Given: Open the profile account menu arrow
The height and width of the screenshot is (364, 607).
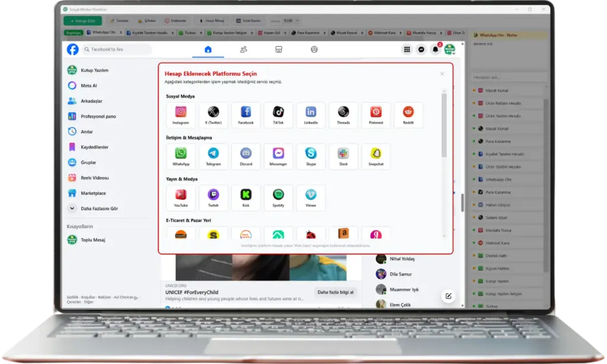Looking at the screenshot, I should 453,53.
